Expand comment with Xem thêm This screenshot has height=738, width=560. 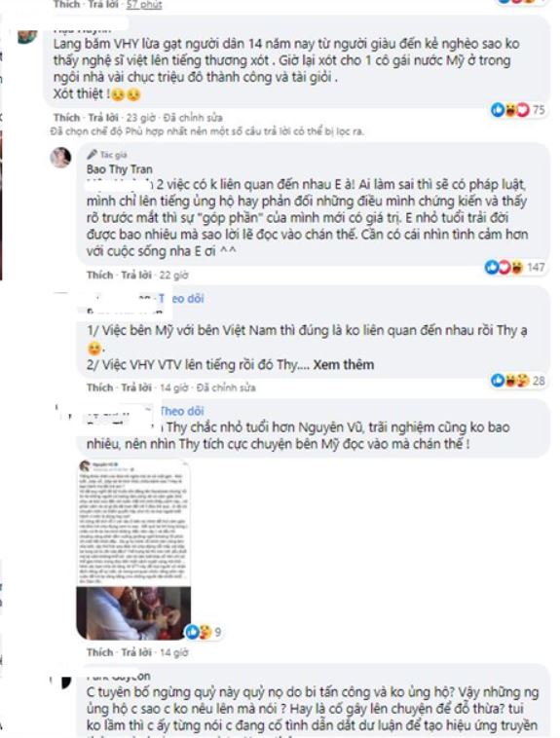point(344,365)
